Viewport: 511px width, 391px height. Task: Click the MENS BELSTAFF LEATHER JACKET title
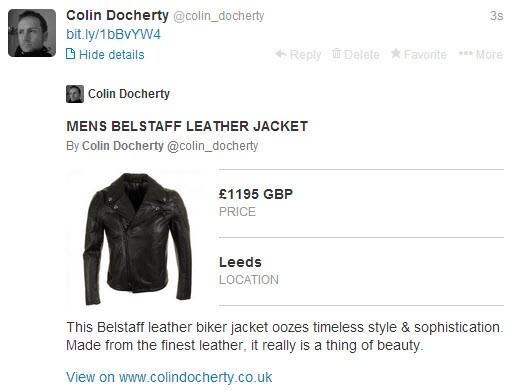pyautogui.click(x=187, y=126)
